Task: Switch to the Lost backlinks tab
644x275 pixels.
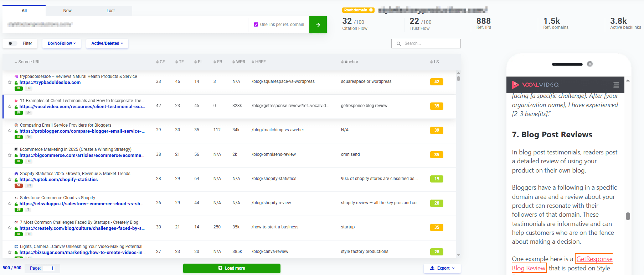Action: [110, 11]
